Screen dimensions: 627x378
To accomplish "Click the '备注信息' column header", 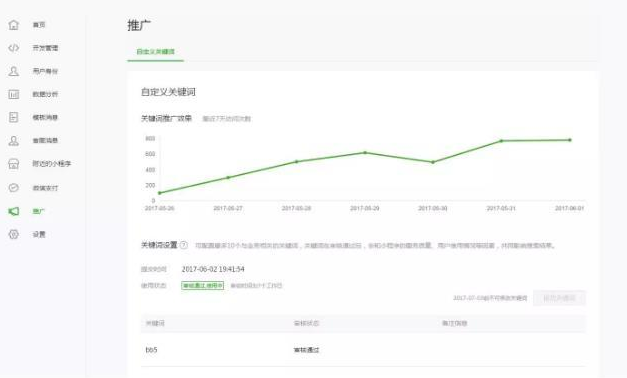I will 455,323.
